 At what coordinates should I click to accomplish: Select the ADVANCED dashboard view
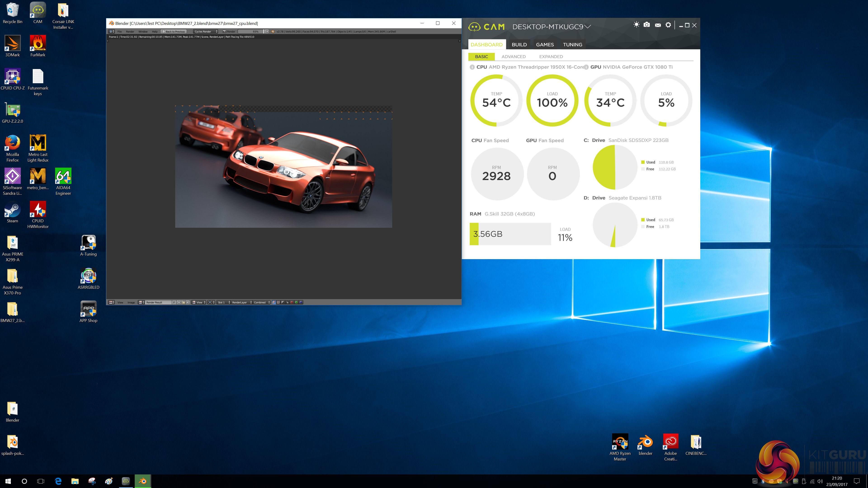tap(513, 56)
